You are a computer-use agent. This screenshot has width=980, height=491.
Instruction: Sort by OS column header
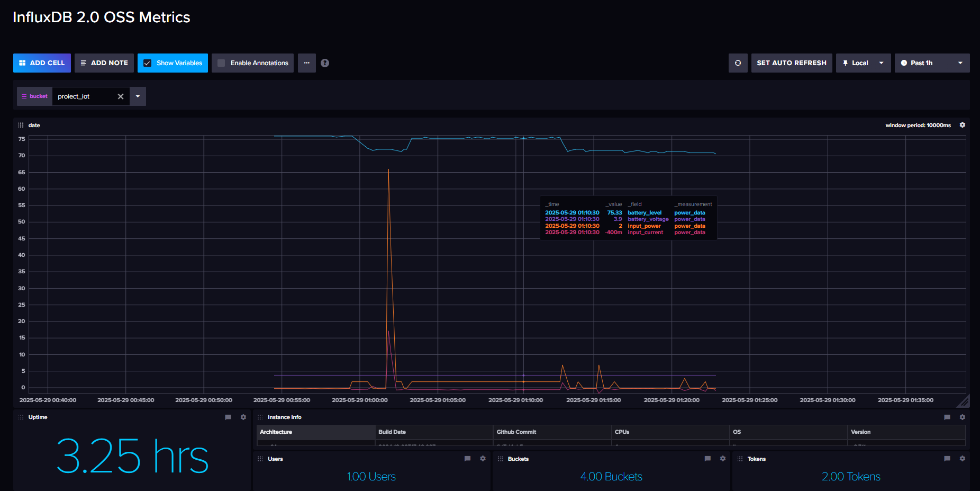click(x=788, y=432)
